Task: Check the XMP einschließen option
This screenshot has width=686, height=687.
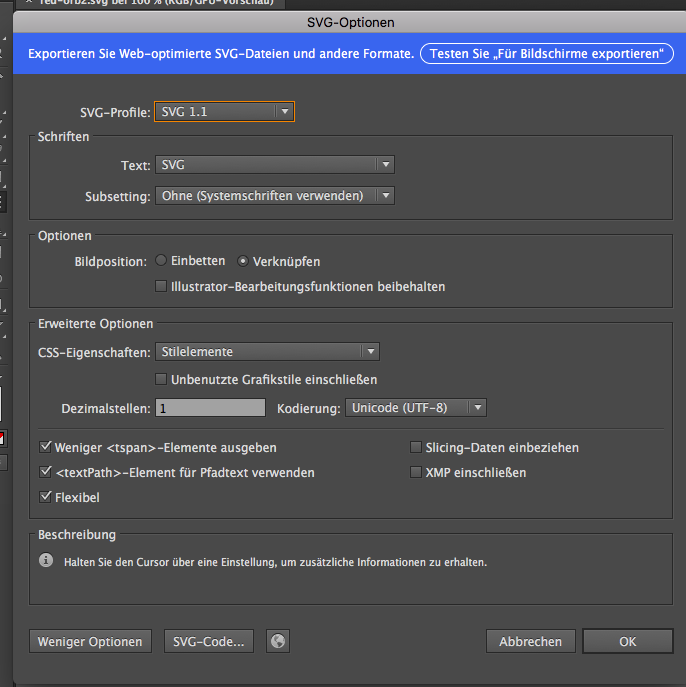Action: (x=416, y=472)
